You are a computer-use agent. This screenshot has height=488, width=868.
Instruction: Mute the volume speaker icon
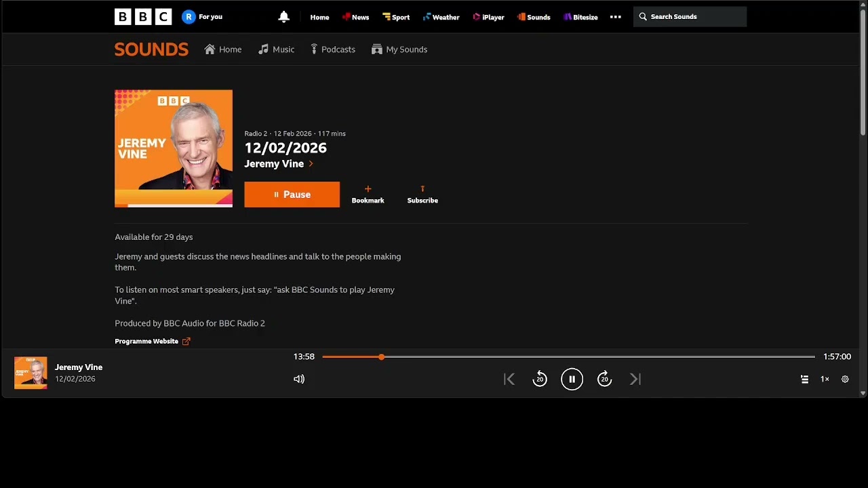(x=299, y=380)
